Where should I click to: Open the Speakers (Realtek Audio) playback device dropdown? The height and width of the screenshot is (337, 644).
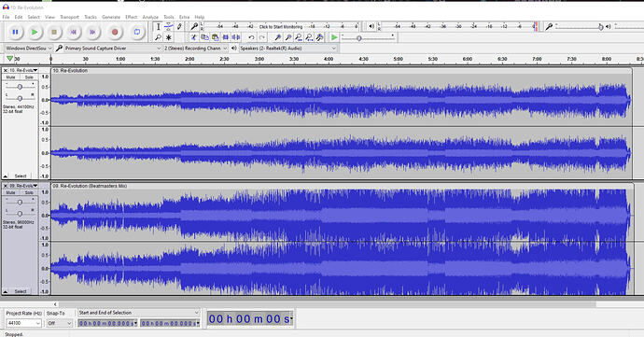coord(287,49)
